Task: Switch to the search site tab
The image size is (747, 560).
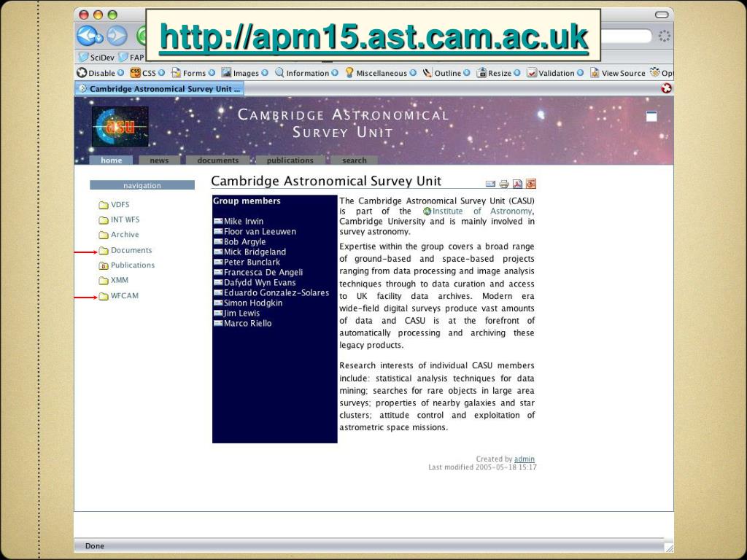Action: click(x=355, y=160)
